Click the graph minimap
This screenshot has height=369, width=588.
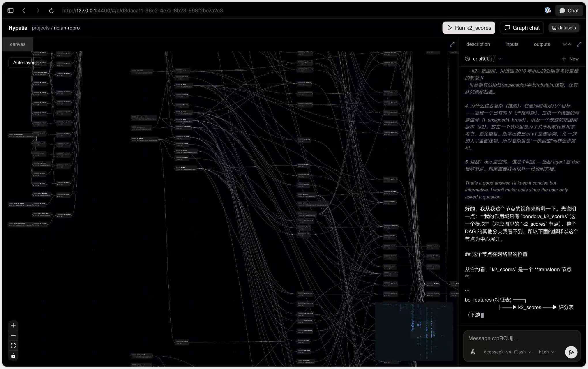(x=414, y=332)
